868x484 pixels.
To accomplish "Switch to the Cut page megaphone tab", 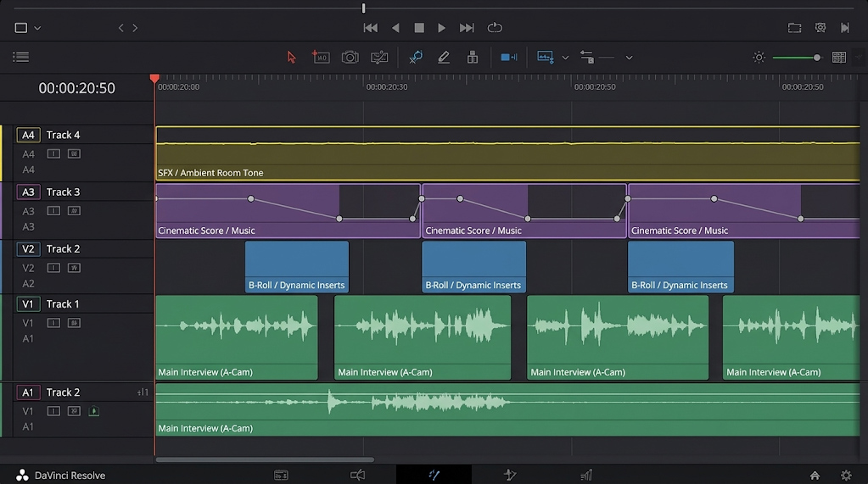I will coord(357,476).
